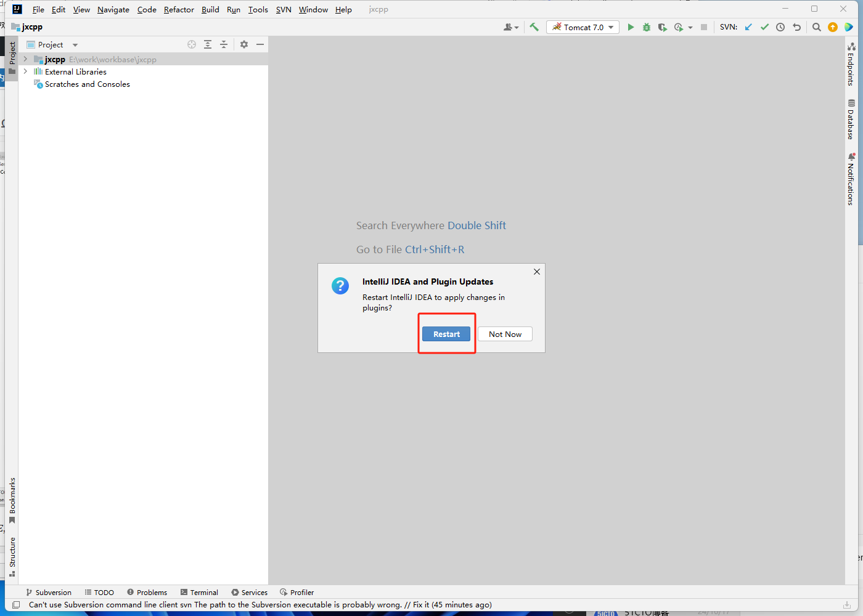Hide the Project panel with minus icon
This screenshot has width=863, height=616.
260,44
